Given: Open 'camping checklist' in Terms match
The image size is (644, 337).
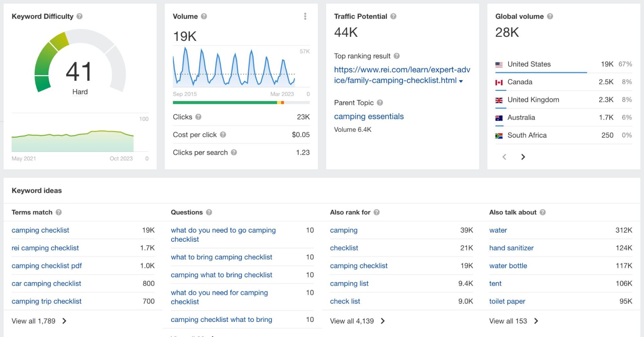Looking at the screenshot, I should click(40, 230).
